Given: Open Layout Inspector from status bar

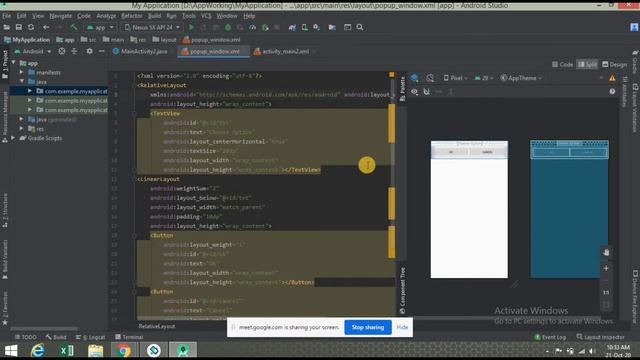Looking at the screenshot, I should (x=600, y=337).
